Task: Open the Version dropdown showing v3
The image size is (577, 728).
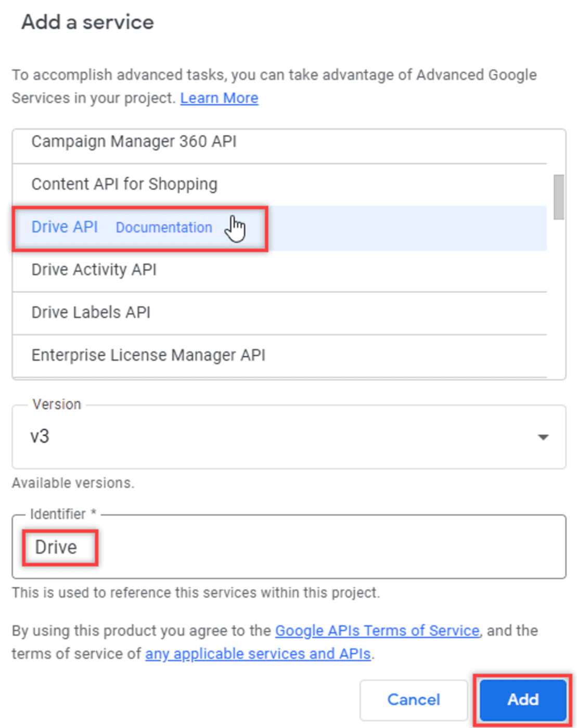Action: tap(288, 437)
